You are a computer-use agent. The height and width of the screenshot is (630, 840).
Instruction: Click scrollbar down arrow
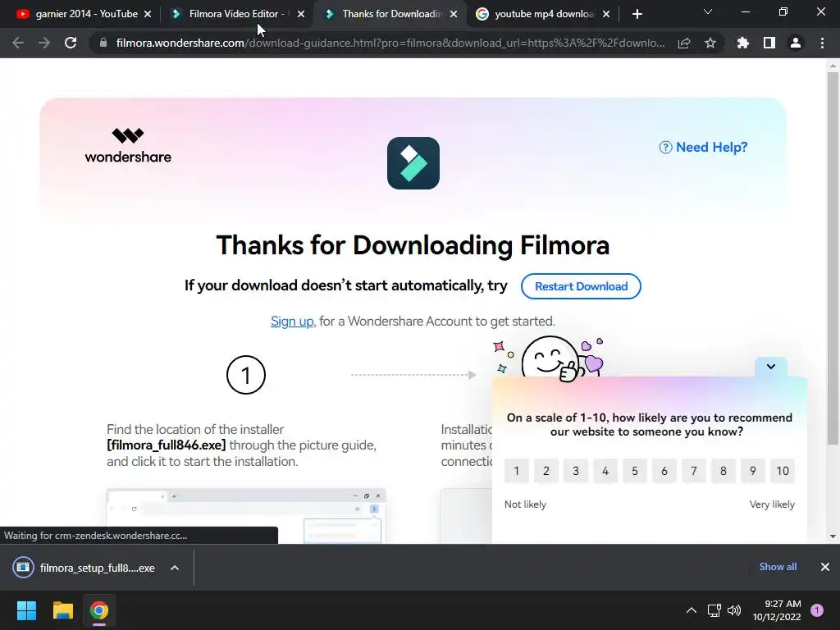coord(833,536)
